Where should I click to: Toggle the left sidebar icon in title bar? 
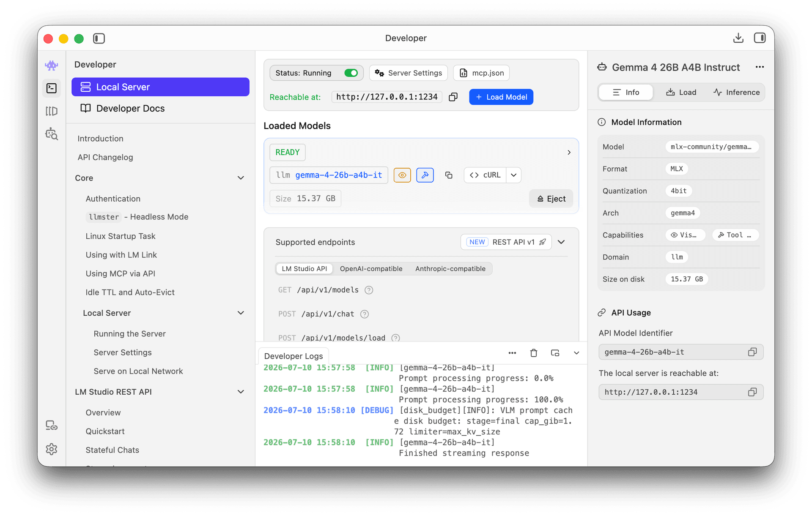tap(99, 38)
